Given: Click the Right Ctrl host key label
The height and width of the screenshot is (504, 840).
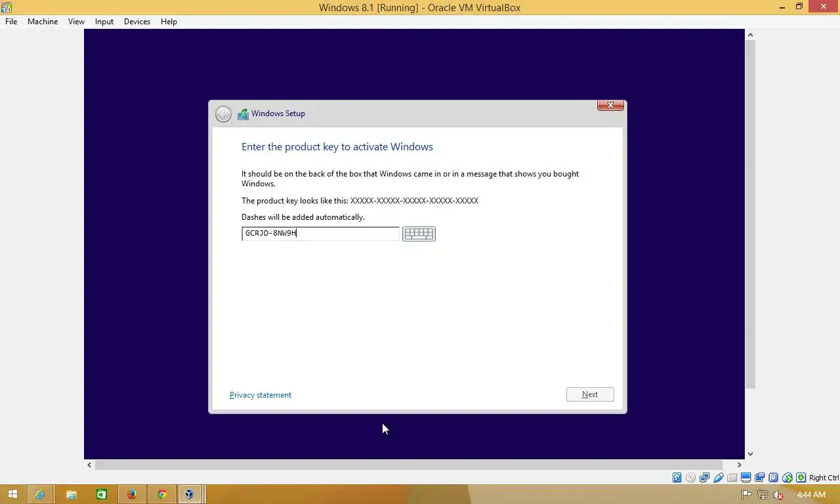Looking at the screenshot, I should click(x=824, y=478).
